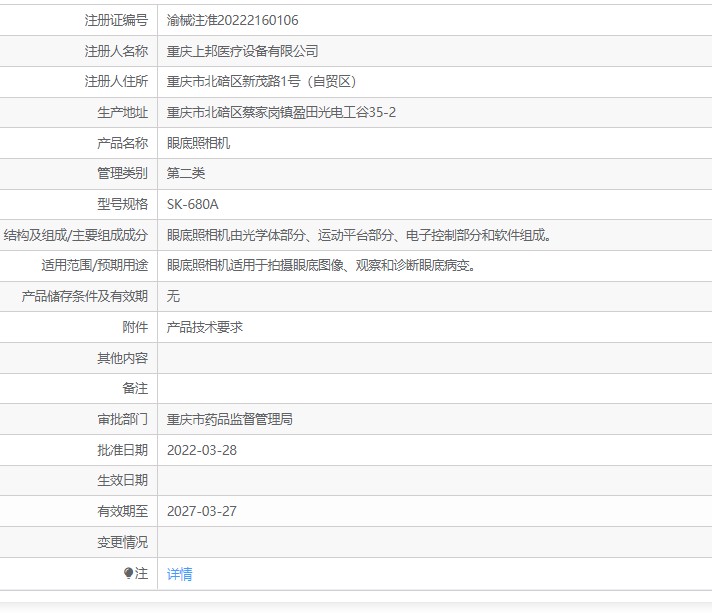
Task: Select the storage condition value 无
Action: (173, 297)
